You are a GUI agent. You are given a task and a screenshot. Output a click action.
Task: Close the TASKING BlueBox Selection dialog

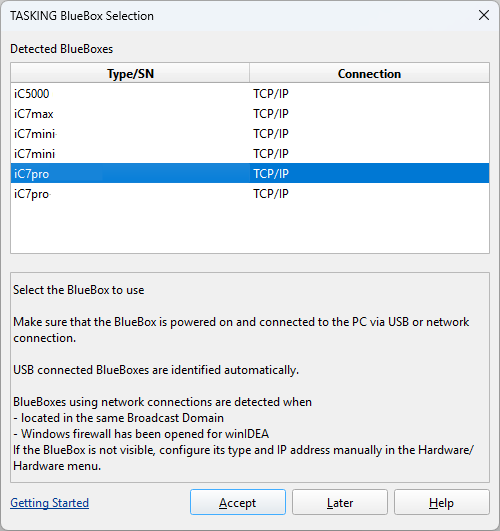pyautogui.click(x=484, y=15)
